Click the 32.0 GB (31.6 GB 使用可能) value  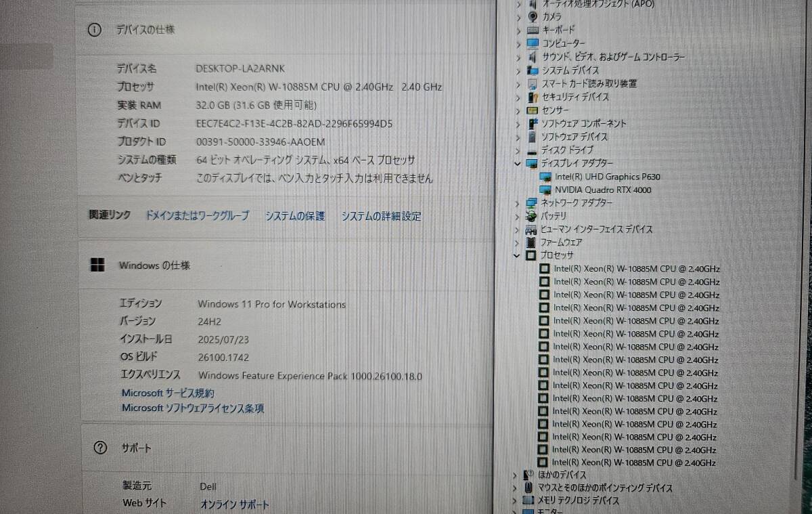click(256, 106)
